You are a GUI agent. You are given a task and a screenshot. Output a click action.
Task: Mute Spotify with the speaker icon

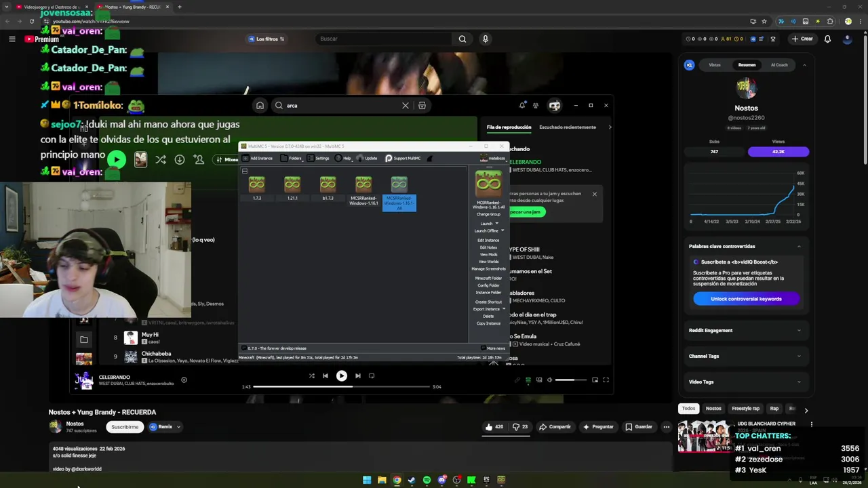coord(549,380)
